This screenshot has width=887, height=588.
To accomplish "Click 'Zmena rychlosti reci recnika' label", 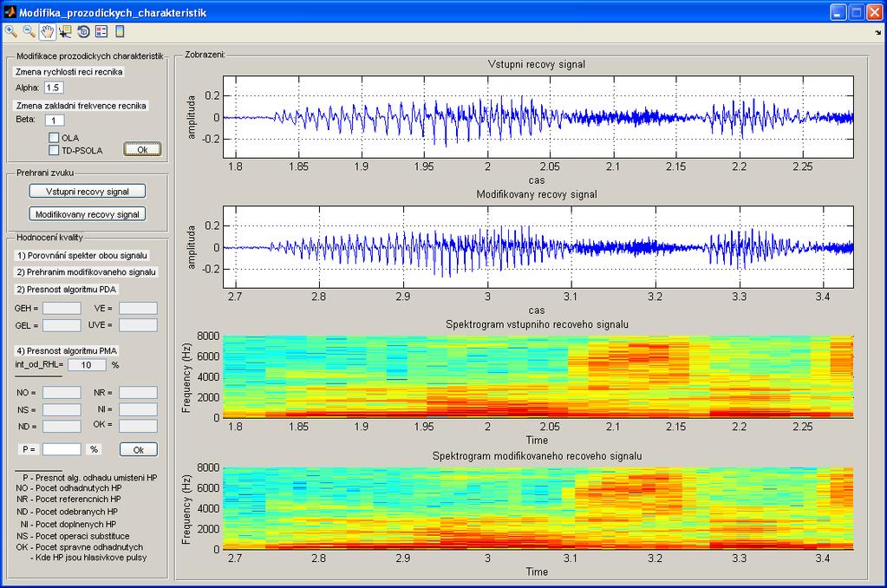I will coord(68,72).
